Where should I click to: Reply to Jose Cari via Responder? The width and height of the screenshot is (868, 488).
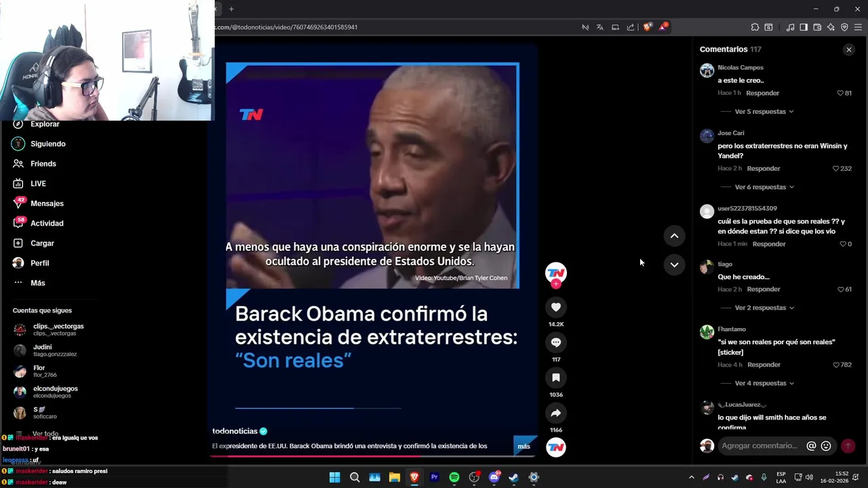coord(764,169)
